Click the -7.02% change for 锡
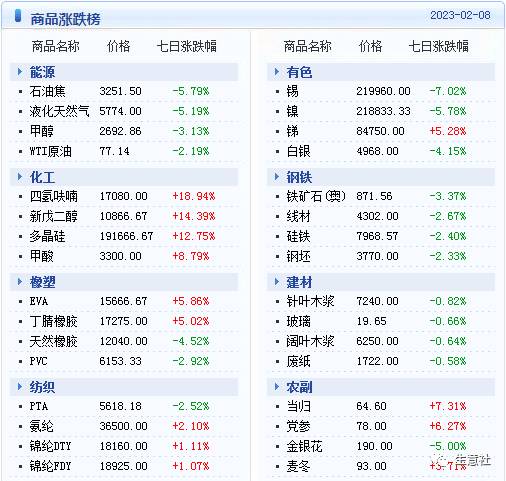 (x=448, y=91)
